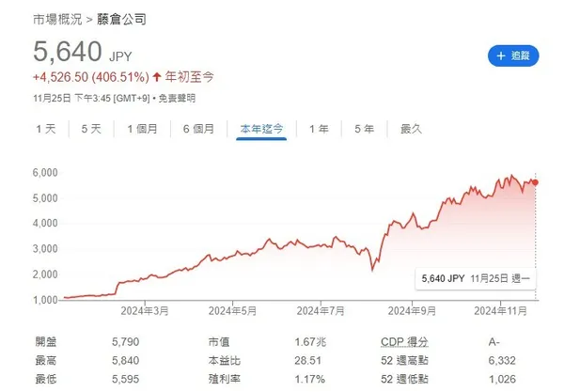This screenshot has height=392, width=564.
Task: Click the 5,640 JPY 11月25日 tooltip
Action: (x=476, y=278)
